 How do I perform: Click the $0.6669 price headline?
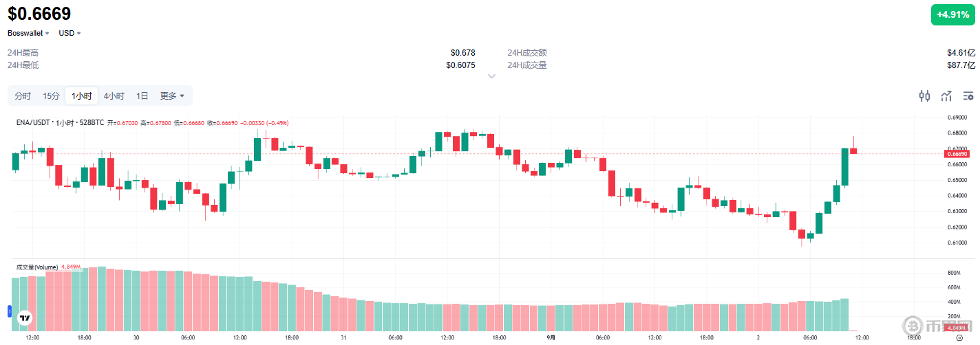pyautogui.click(x=39, y=14)
